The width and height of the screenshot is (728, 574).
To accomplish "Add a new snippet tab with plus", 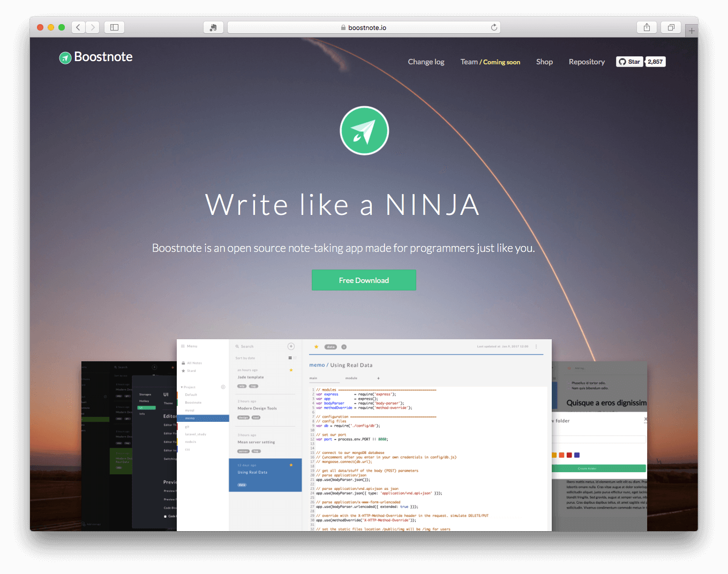I will tap(378, 378).
